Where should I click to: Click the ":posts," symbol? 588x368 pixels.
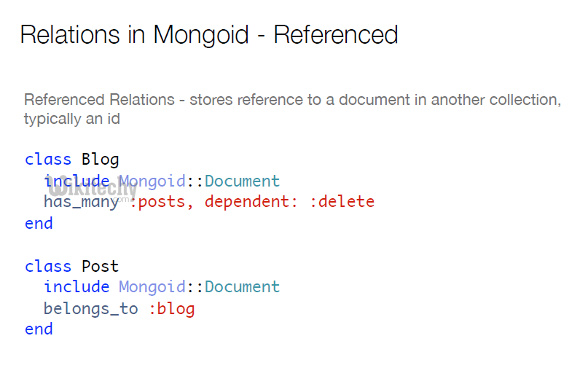click(162, 202)
